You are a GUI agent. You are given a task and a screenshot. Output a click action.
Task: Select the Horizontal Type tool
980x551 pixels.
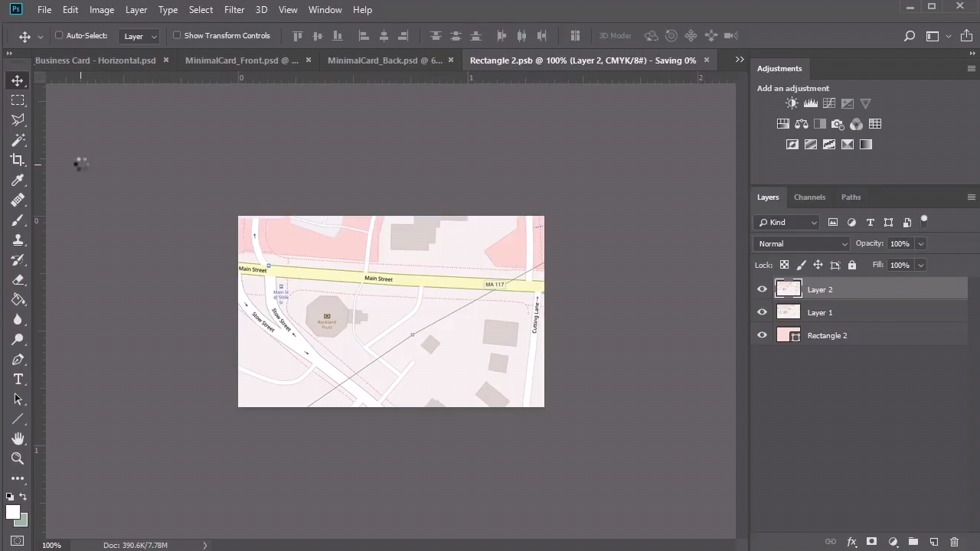(x=18, y=380)
